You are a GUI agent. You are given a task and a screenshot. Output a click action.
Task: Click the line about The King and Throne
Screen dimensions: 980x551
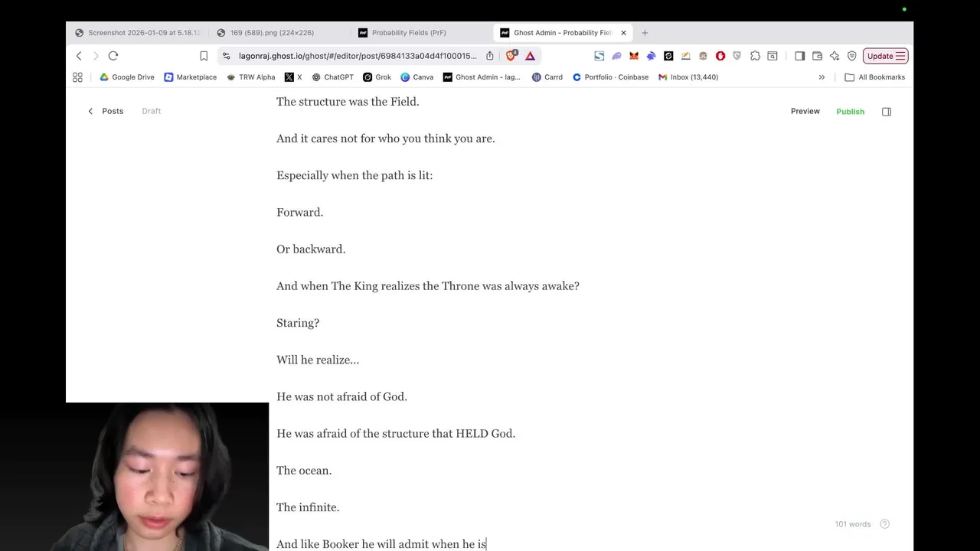pyautogui.click(x=428, y=286)
